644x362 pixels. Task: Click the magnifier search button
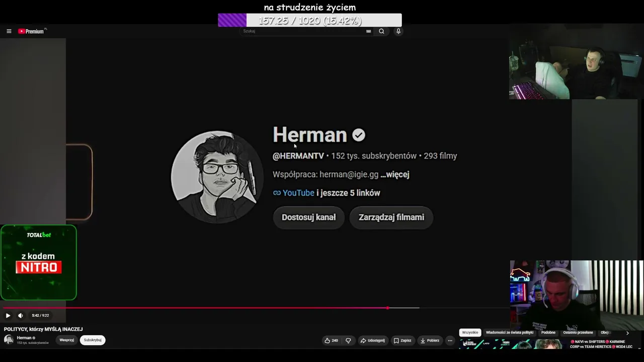(381, 31)
